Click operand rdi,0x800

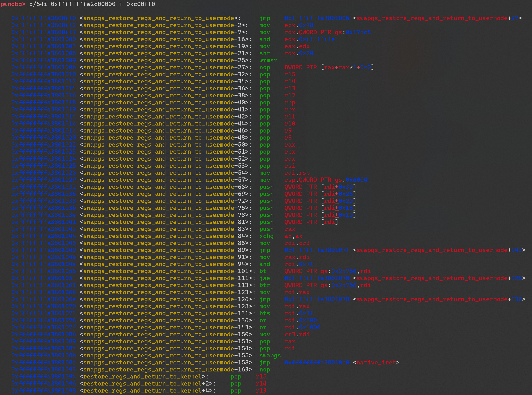pyautogui.click(x=301, y=320)
